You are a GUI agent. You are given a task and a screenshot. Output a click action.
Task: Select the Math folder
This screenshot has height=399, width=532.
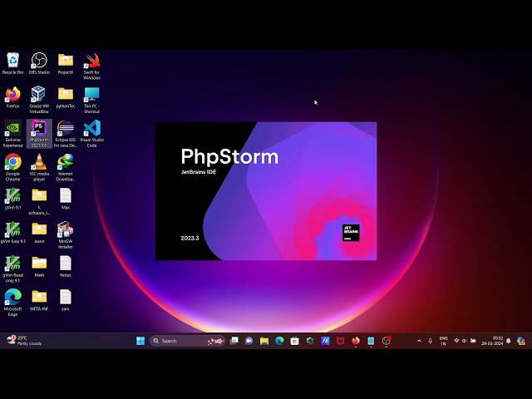39,266
